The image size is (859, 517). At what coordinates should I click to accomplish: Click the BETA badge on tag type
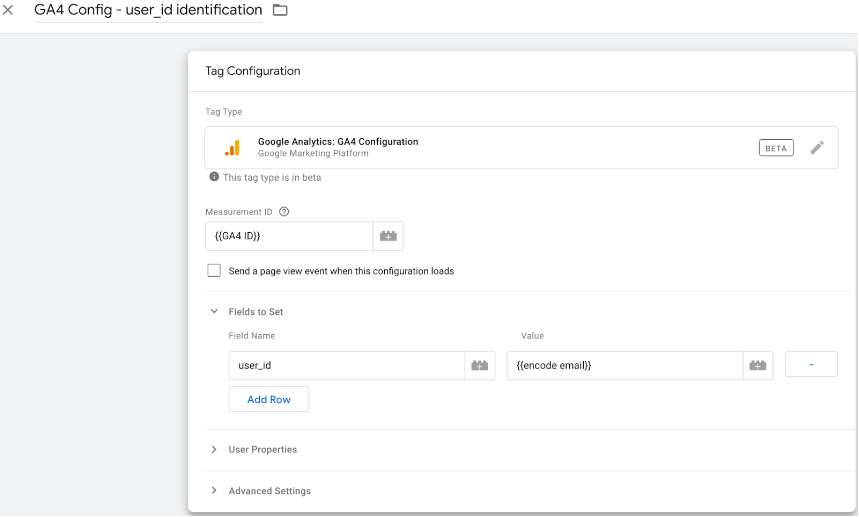coord(776,148)
